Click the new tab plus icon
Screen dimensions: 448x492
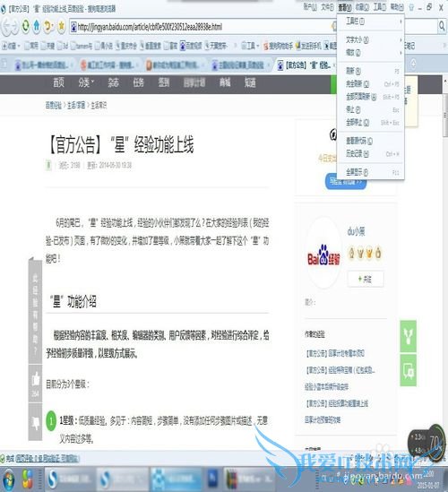click(413, 65)
